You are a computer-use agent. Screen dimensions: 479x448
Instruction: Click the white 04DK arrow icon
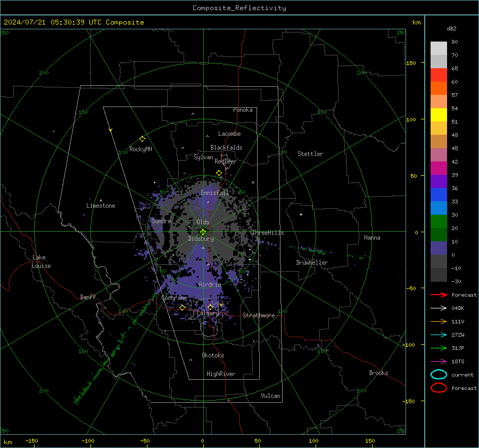click(x=439, y=308)
